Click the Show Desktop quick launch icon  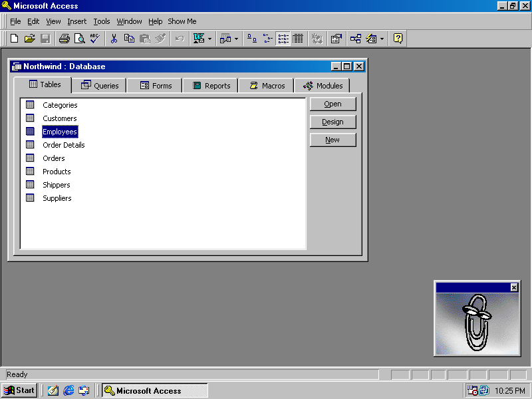point(53,390)
